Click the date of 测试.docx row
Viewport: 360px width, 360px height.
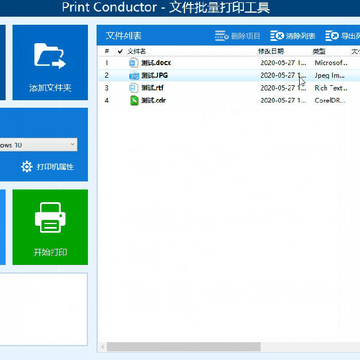tap(283, 63)
